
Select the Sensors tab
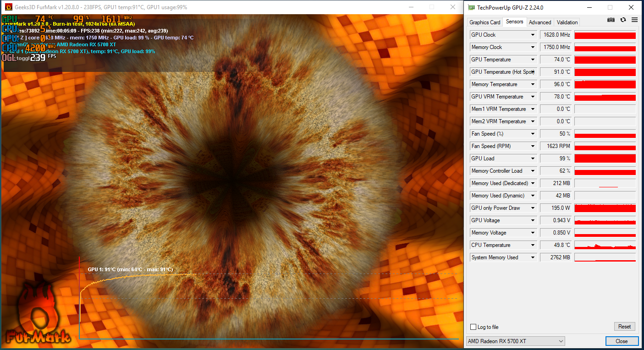click(514, 22)
